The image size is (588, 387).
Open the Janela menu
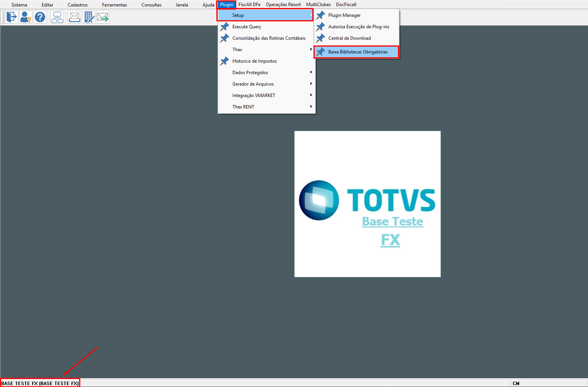pos(182,5)
